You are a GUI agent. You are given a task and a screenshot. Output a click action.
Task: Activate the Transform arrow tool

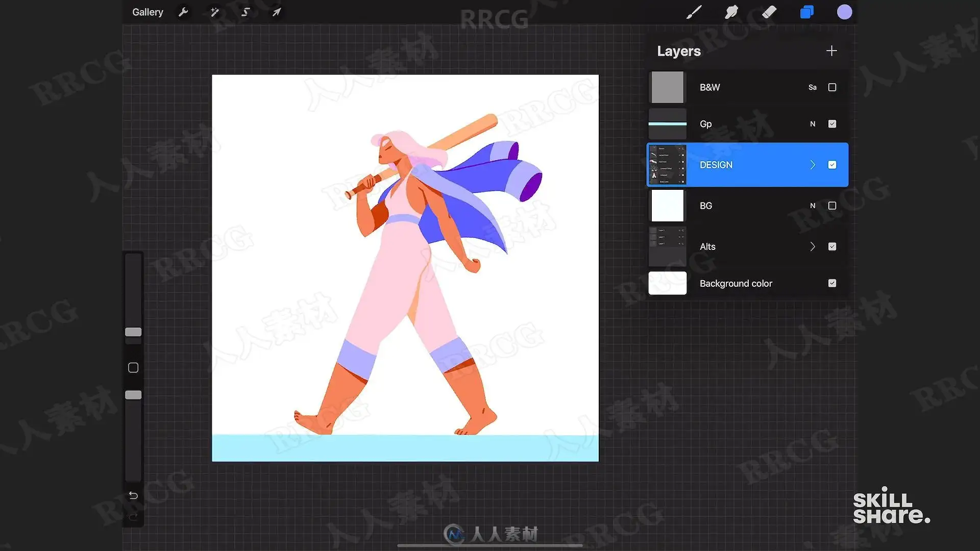[x=276, y=12]
